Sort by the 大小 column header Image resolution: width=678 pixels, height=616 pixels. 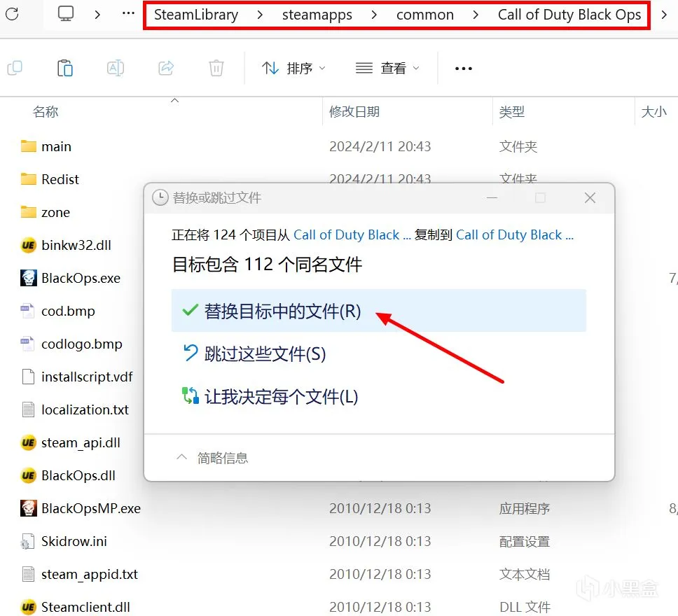point(653,111)
